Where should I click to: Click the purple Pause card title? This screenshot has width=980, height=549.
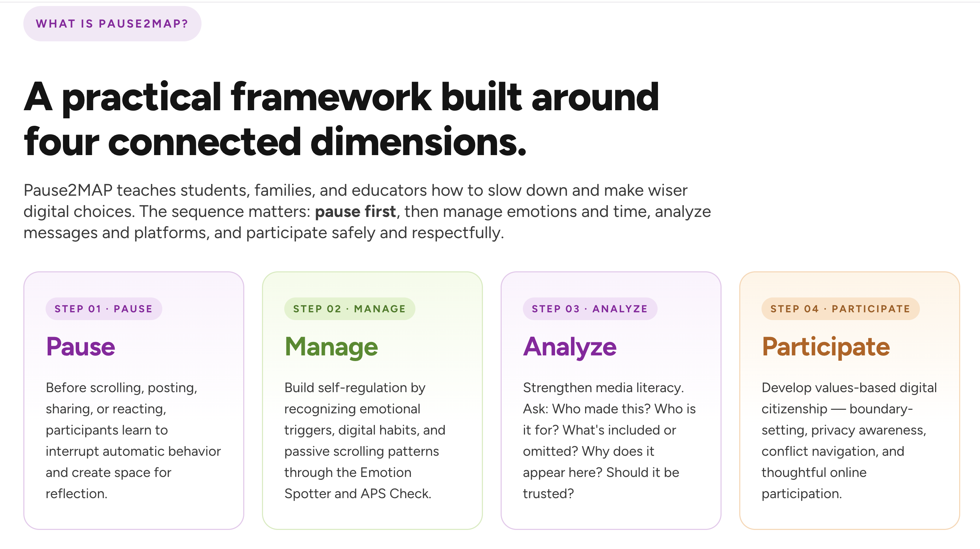tap(81, 347)
